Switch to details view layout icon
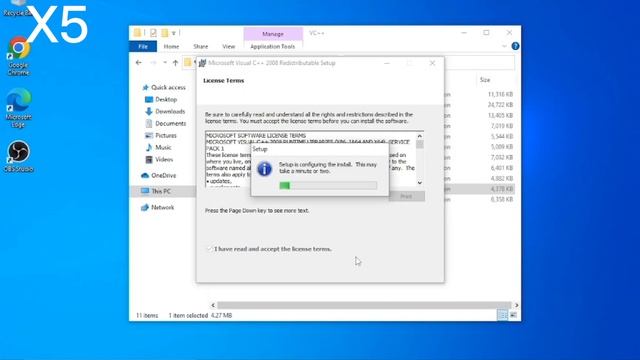Image resolution: width=640 pixels, height=360 pixels. tap(502, 315)
